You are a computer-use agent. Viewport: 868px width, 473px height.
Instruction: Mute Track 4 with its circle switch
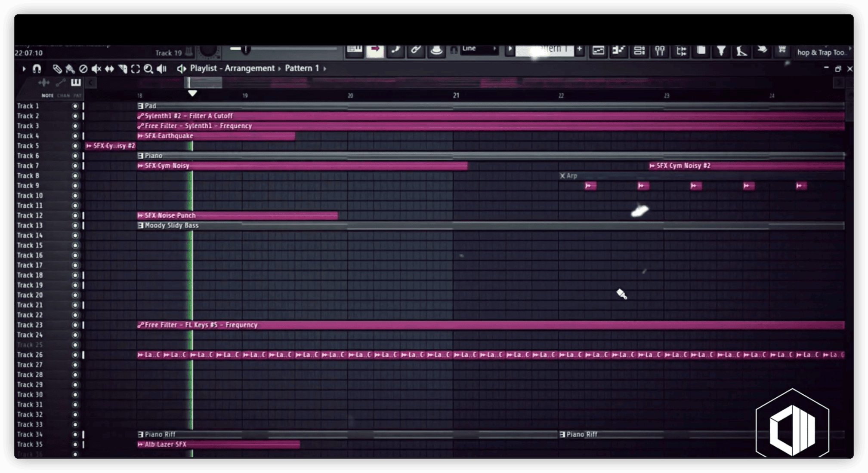click(75, 136)
